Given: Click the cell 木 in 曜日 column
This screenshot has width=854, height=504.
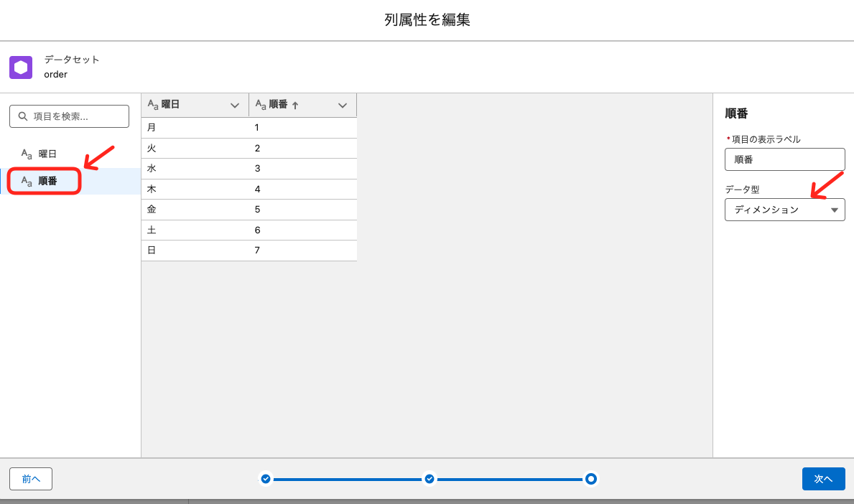Looking at the screenshot, I should pyautogui.click(x=195, y=189).
